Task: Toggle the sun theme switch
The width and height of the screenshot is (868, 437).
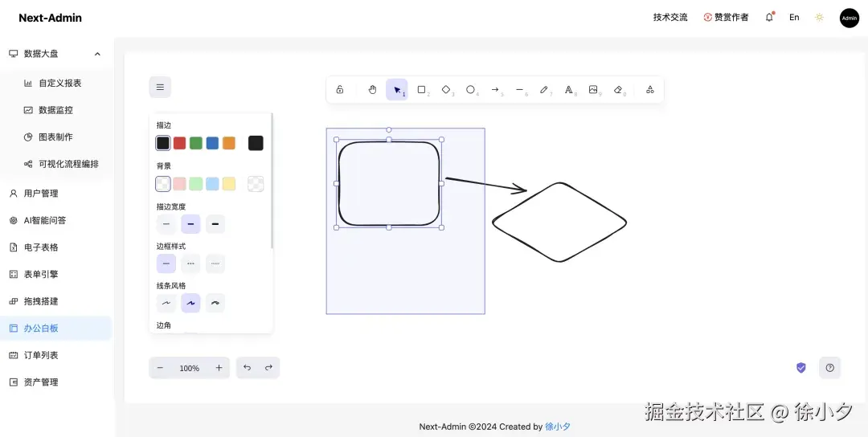Action: [819, 17]
